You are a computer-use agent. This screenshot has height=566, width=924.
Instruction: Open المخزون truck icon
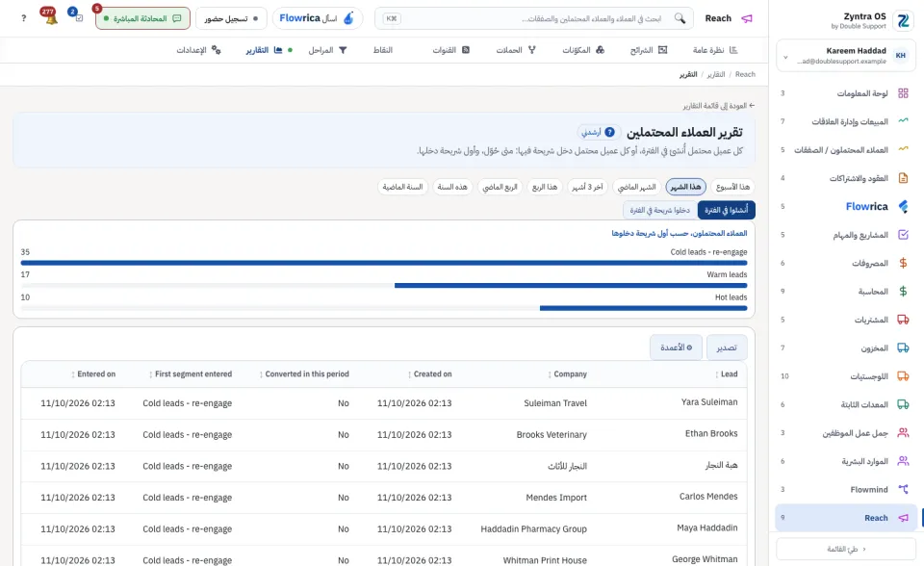click(903, 347)
